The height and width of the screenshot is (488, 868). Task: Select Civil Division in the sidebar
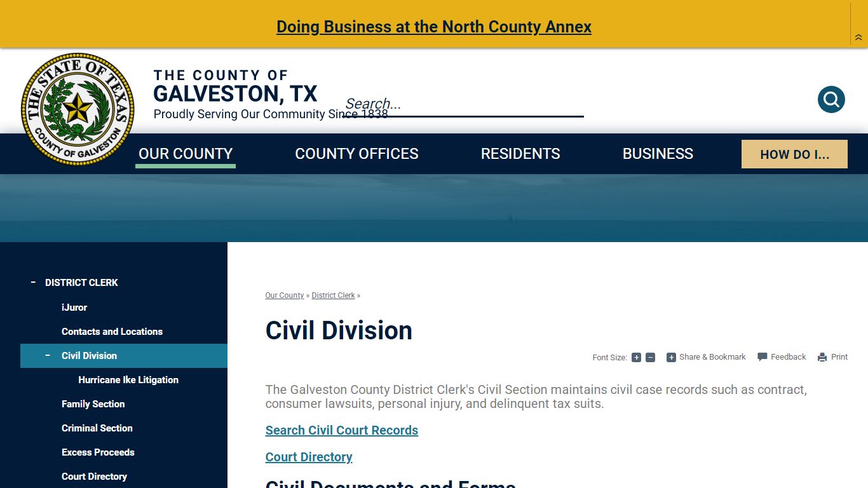coord(89,356)
